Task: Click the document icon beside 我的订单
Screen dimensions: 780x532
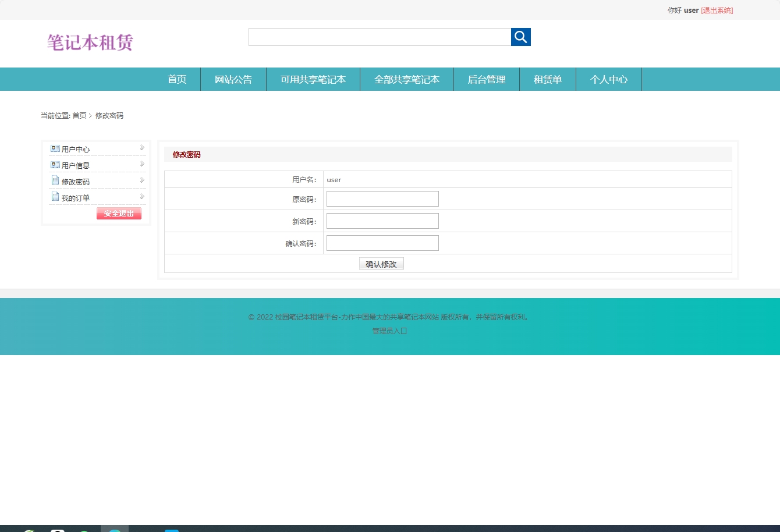Action: (x=55, y=197)
